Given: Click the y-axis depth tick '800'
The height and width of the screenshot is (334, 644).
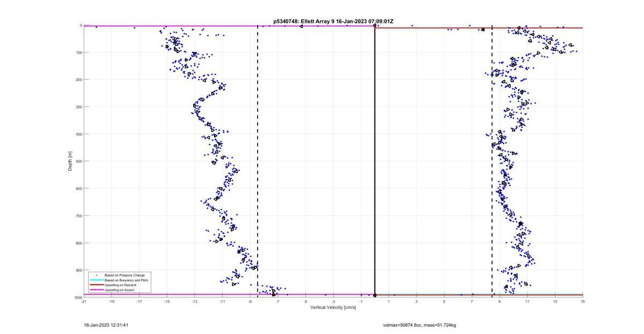Looking at the screenshot, I should [78, 243].
